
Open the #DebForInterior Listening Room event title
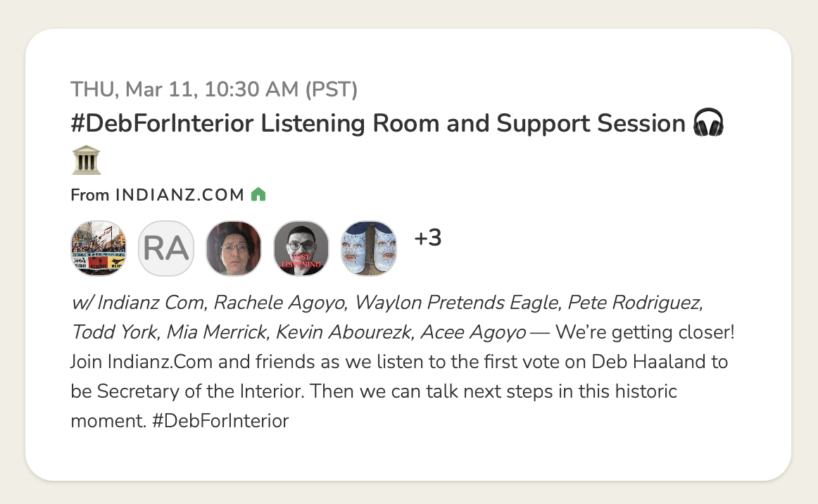377,124
